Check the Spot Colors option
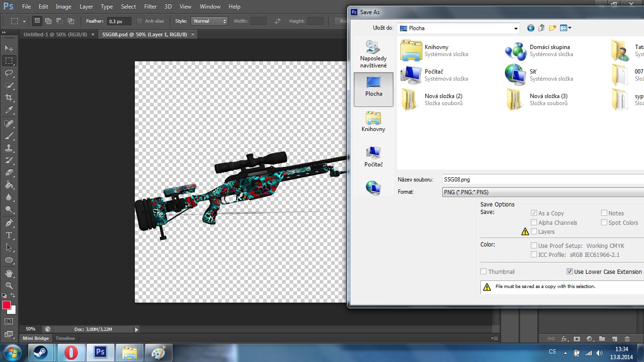 [604, 222]
